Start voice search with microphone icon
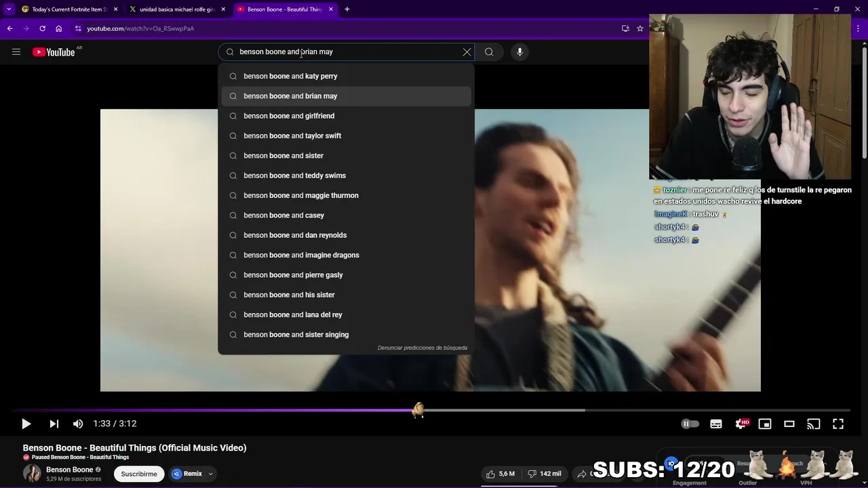This screenshot has width=868, height=488. (519, 52)
